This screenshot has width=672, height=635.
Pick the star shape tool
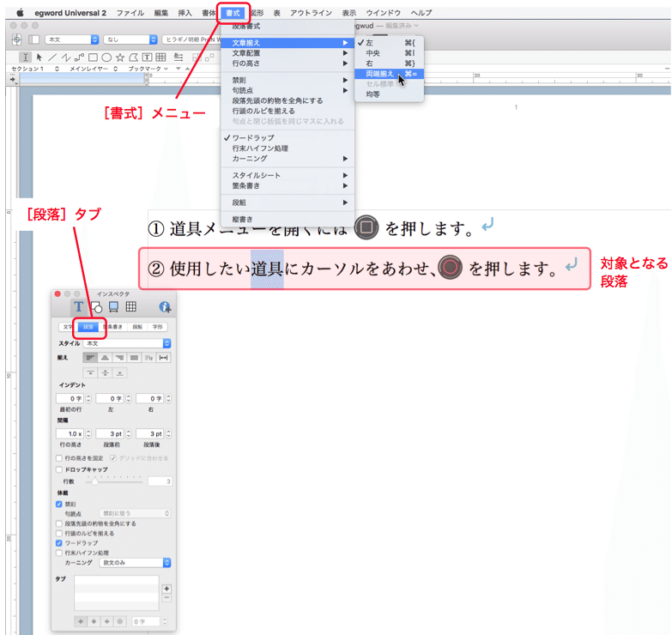point(120,57)
